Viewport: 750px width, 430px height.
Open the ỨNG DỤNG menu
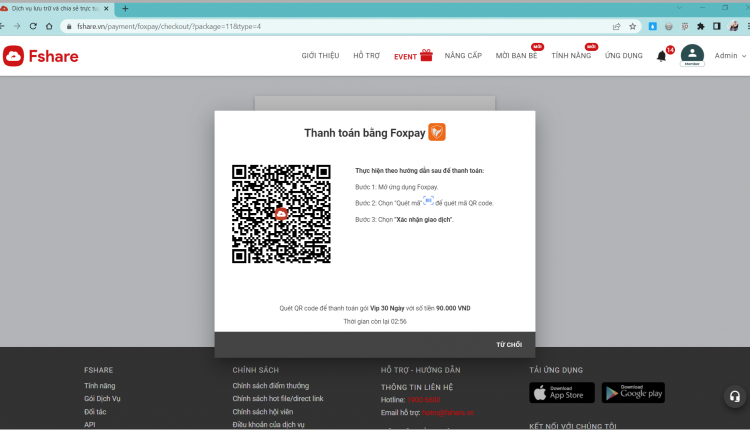(624, 55)
